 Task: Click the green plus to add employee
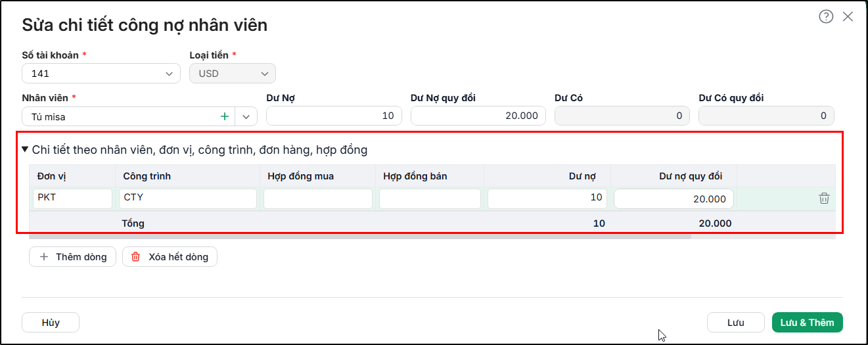225,116
